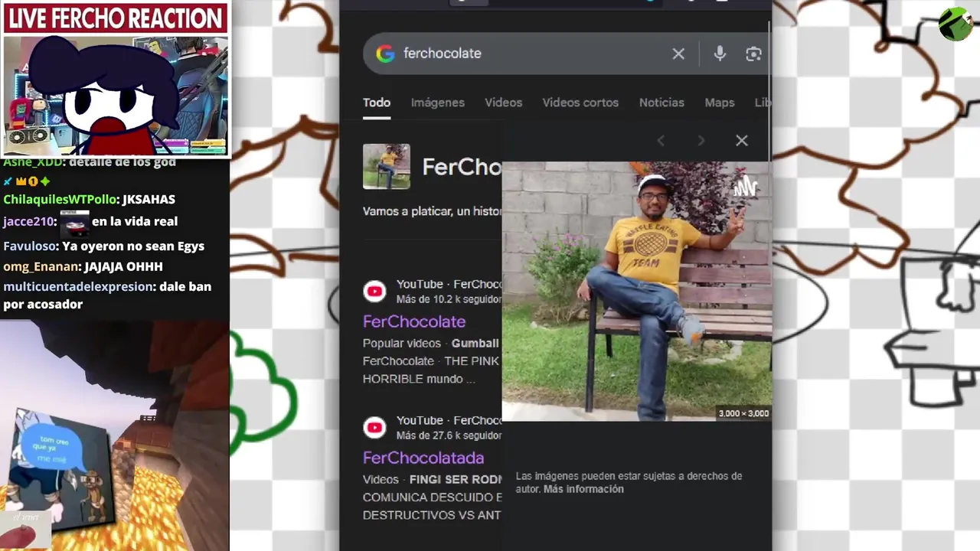Open the Maps tab
Screen dimensions: 980x551
click(719, 103)
